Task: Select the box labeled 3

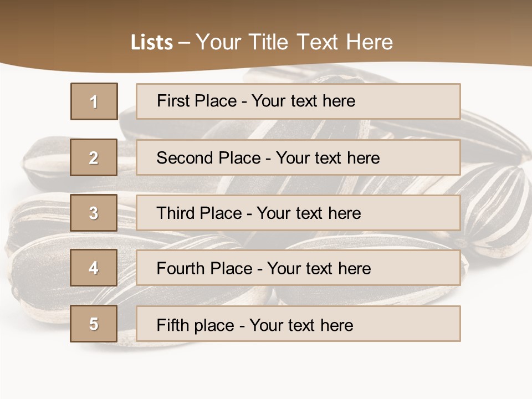Action: tap(94, 213)
